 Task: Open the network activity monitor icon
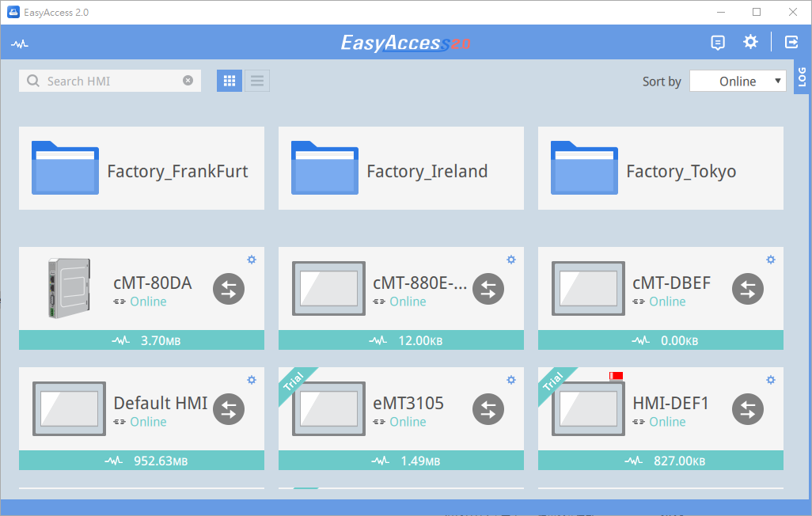[x=20, y=44]
